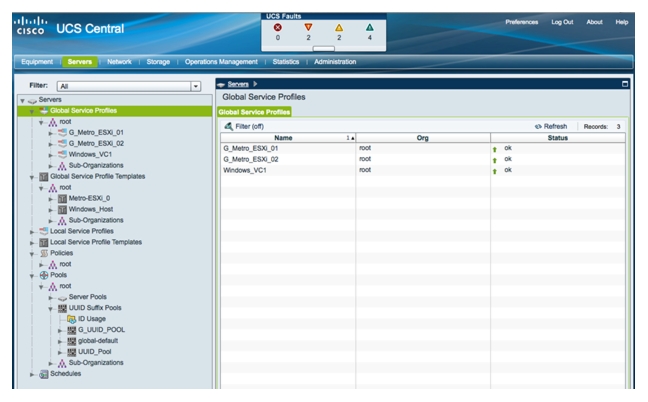
Task: Open the critical faults icon showing 0
Action: (278, 27)
